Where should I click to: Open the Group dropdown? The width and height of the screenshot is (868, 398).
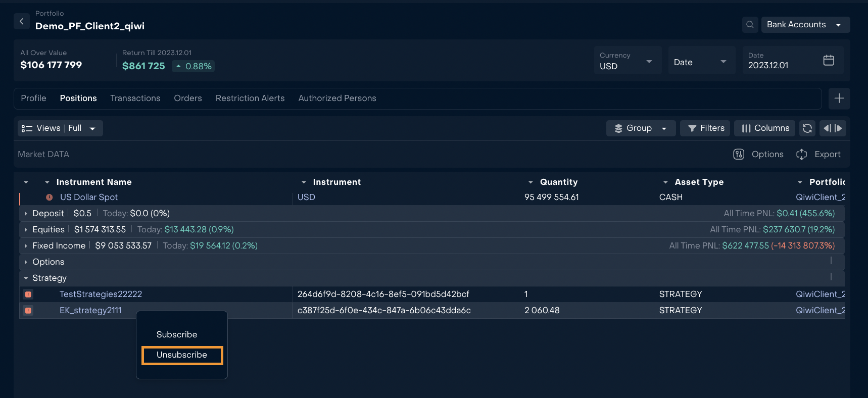pyautogui.click(x=640, y=128)
